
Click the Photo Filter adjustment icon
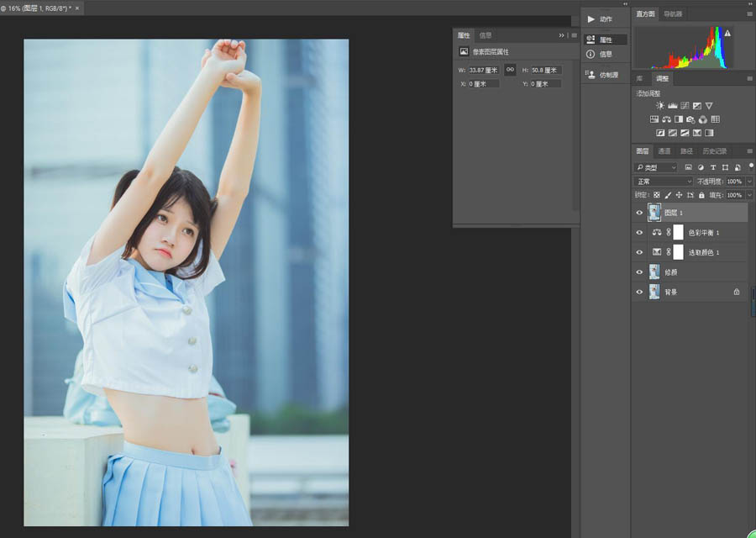tap(690, 119)
